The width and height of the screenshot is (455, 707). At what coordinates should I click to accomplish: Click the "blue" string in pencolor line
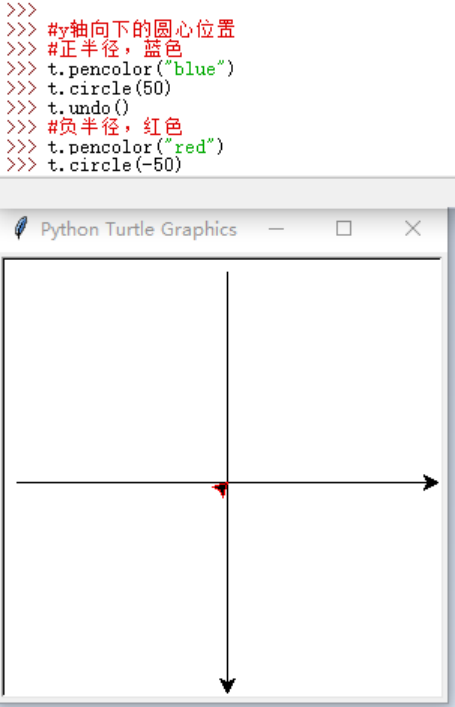195,69
